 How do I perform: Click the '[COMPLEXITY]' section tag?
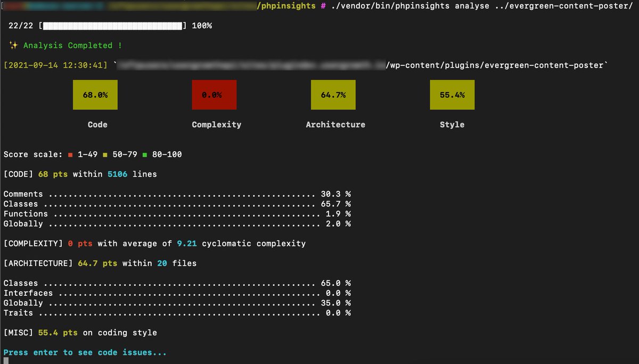pos(34,244)
